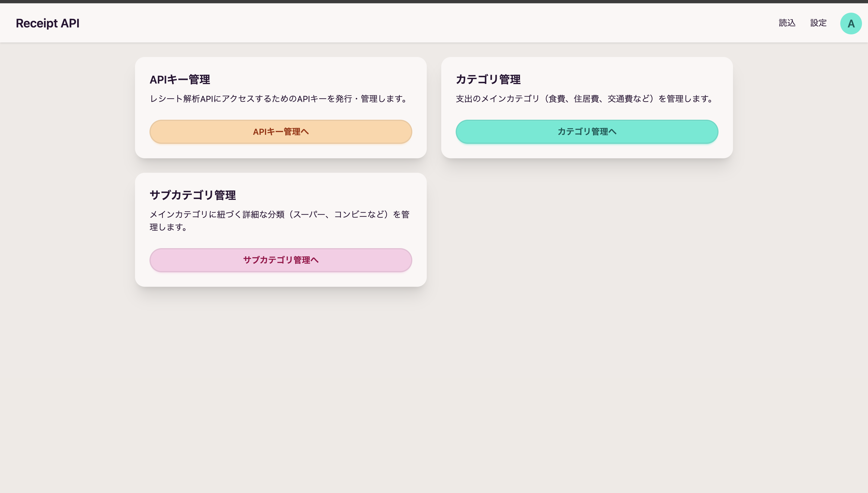The height and width of the screenshot is (493, 868).
Task: Click the Receipt API logo title
Action: pyautogui.click(x=48, y=23)
